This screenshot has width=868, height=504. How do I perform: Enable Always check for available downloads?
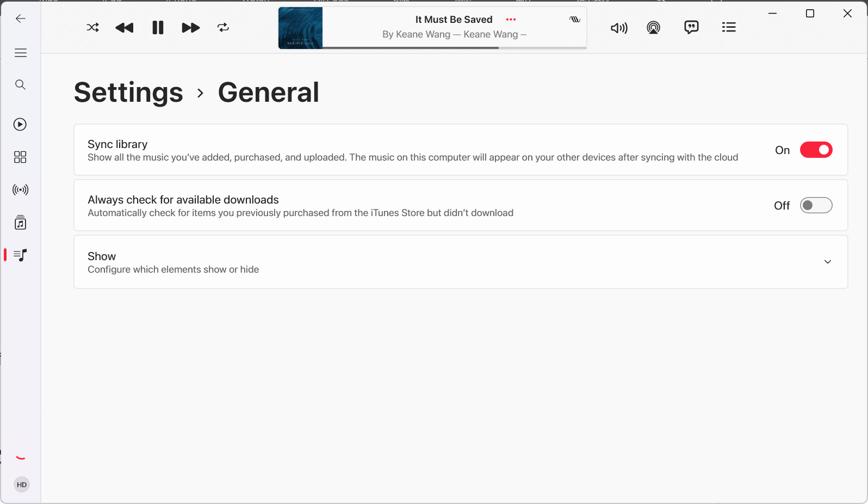816,205
